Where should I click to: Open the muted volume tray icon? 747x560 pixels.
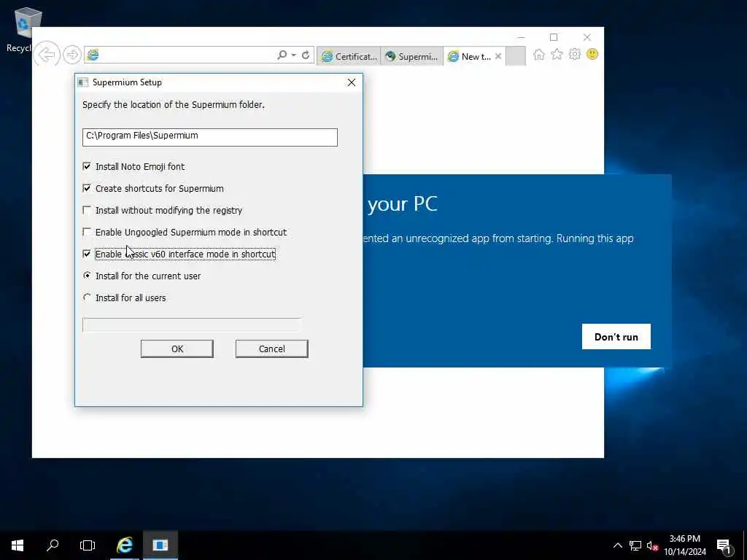click(x=652, y=545)
